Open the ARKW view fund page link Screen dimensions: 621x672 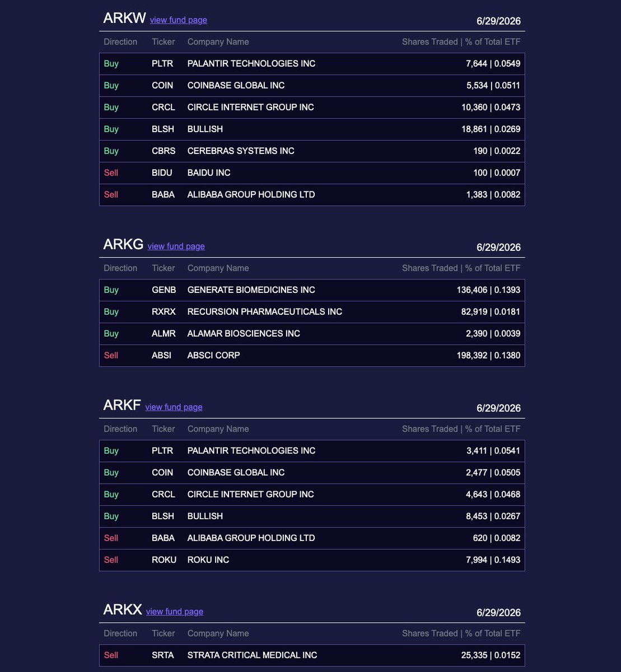click(x=178, y=20)
